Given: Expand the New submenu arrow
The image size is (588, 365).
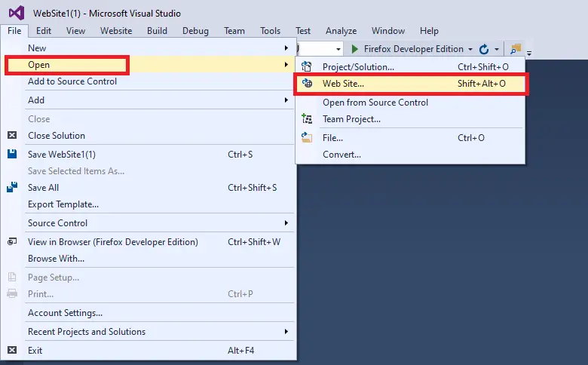Looking at the screenshot, I should click(x=286, y=48).
